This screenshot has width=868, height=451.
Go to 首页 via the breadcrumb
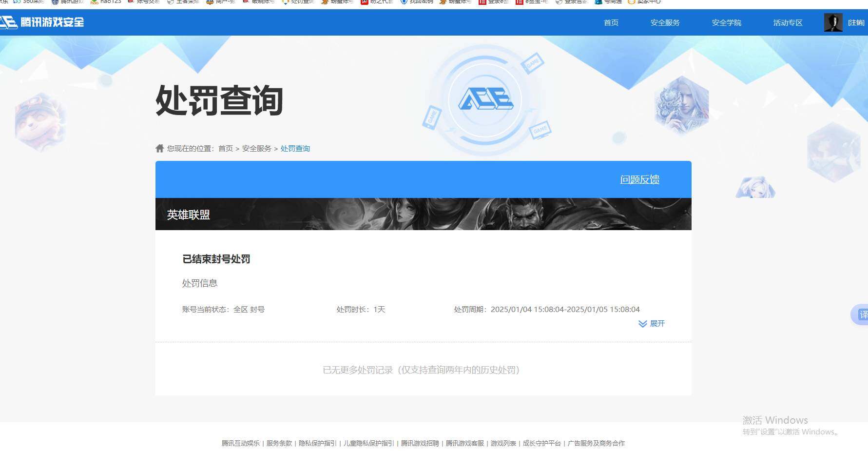point(225,148)
